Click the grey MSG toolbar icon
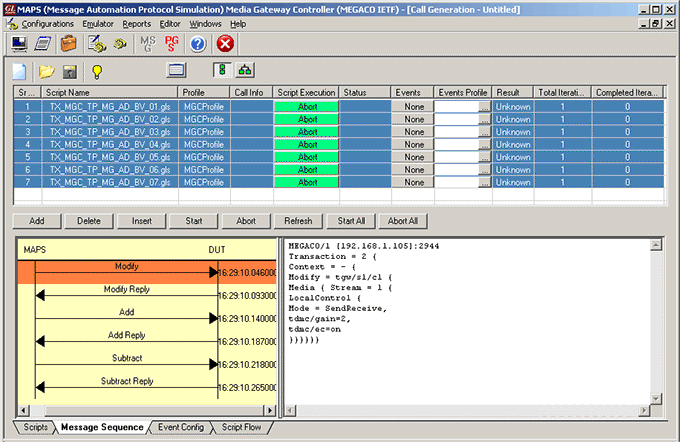This screenshot has height=442, width=680. tap(148, 44)
